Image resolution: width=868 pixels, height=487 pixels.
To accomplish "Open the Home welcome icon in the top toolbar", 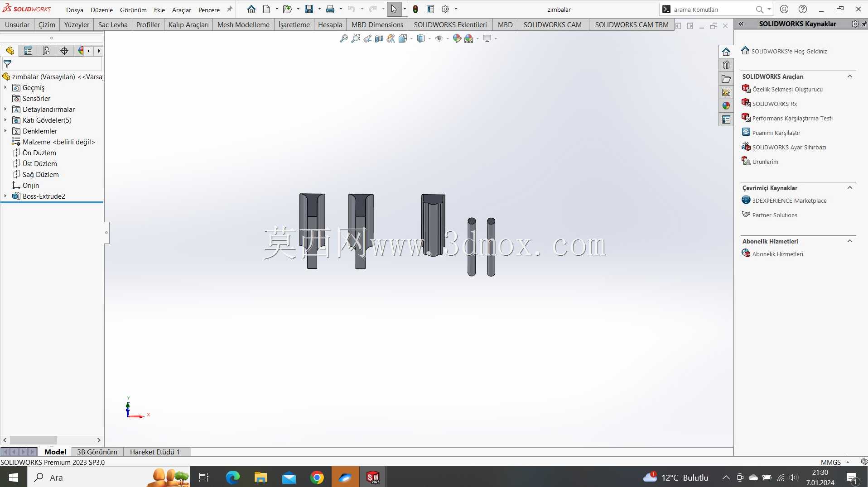I will pyautogui.click(x=251, y=9).
